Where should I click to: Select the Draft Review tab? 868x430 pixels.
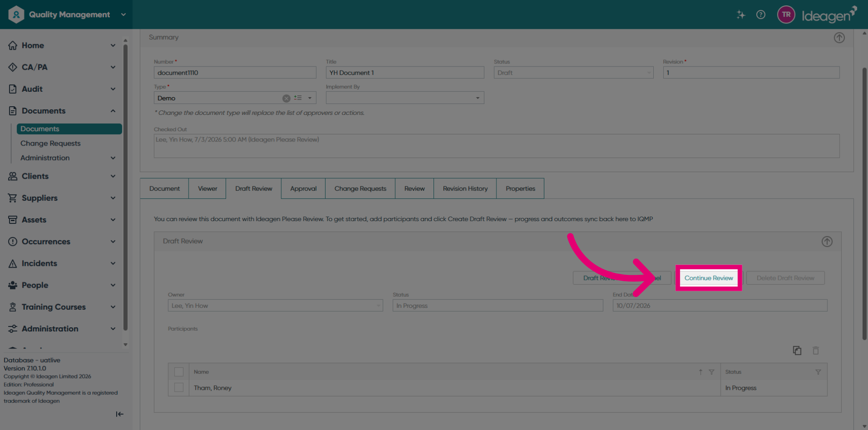[254, 189]
